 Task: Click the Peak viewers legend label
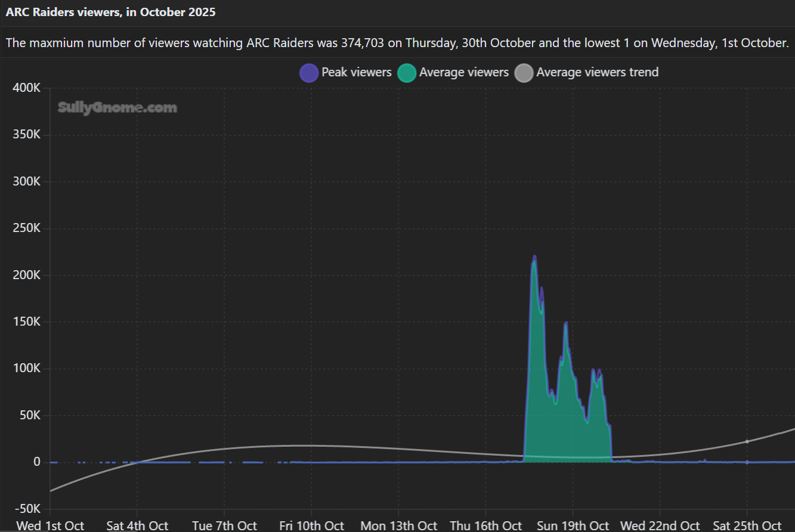pyautogui.click(x=357, y=72)
